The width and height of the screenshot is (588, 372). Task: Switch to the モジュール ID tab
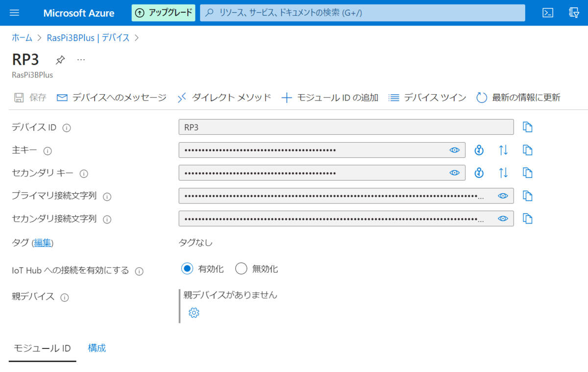(x=42, y=348)
